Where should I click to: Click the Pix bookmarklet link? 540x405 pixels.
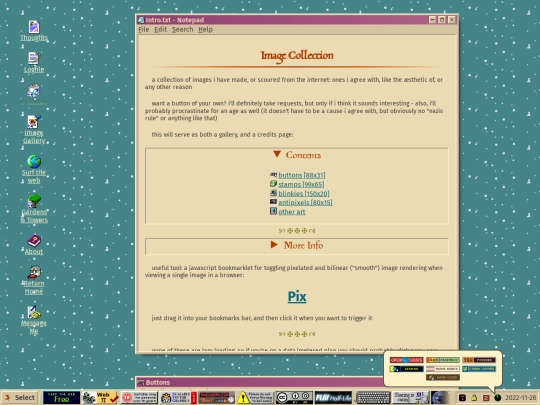297,297
